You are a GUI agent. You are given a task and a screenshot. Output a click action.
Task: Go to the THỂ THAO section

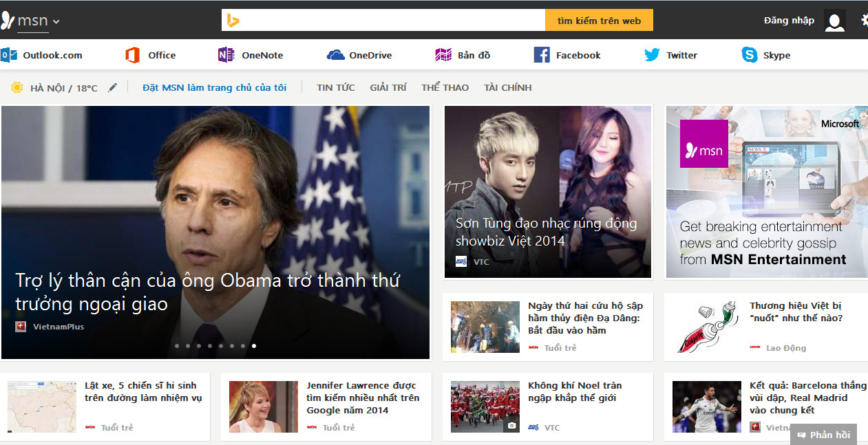[x=445, y=87]
